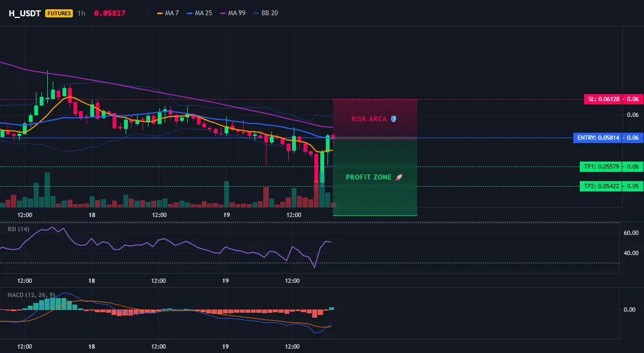Click the MACD (12, 26, 9) indicator label
The width and height of the screenshot is (644, 353).
pos(31,295)
